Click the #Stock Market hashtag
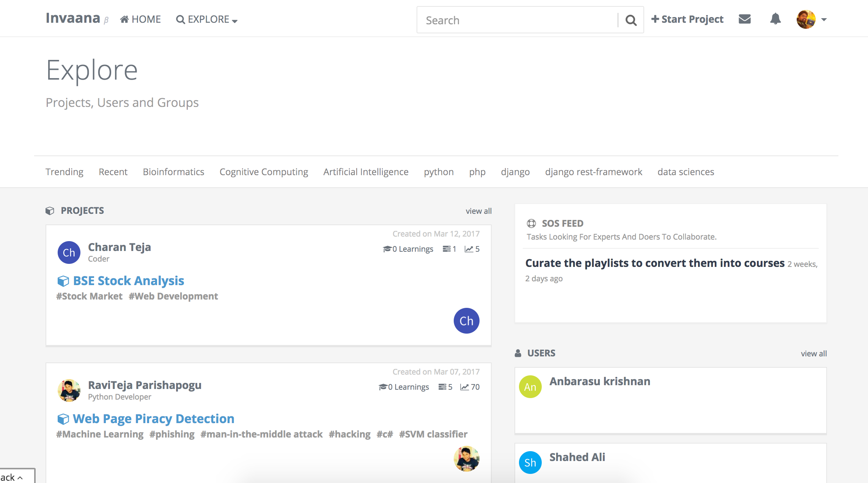Image resolution: width=868 pixels, height=483 pixels. [89, 296]
